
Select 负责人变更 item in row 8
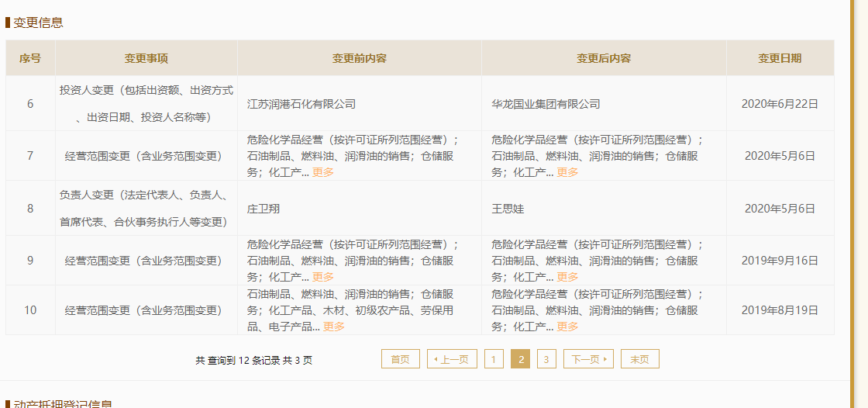pos(146,209)
